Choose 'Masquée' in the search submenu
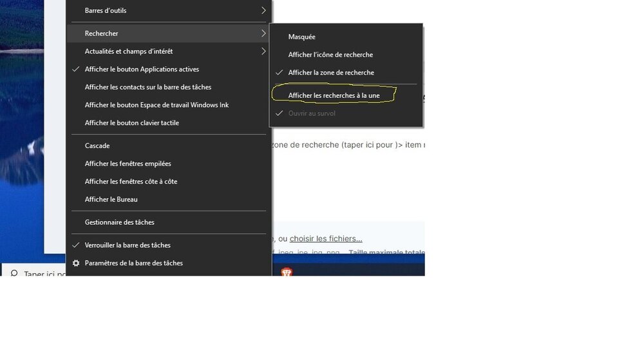The width and height of the screenshot is (644, 362). coord(302,37)
